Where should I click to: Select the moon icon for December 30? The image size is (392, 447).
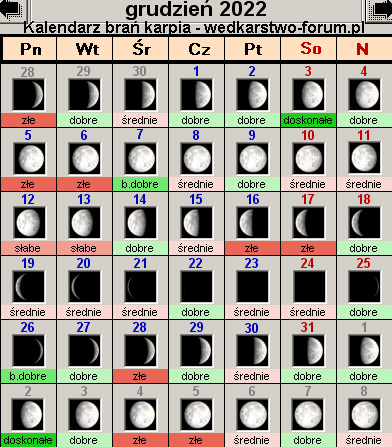tap(252, 351)
